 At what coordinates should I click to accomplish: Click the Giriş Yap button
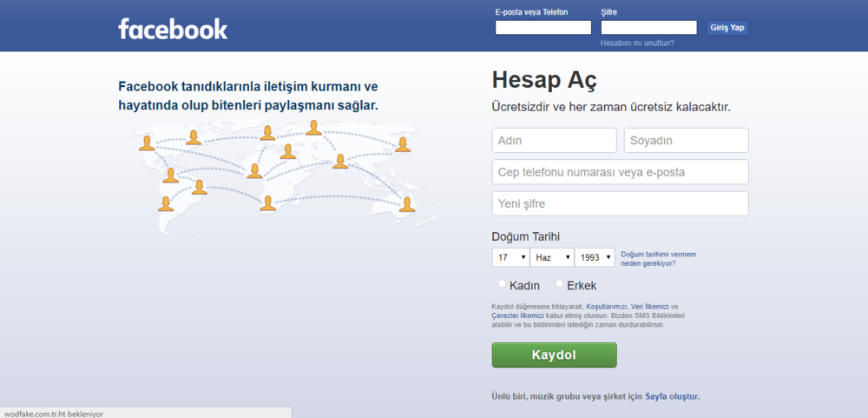[727, 28]
